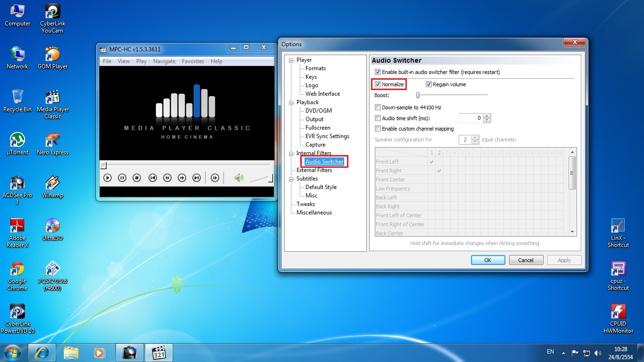This screenshot has width=644, height=362.
Task: Pause playback in MPC-HC
Action: (x=122, y=178)
